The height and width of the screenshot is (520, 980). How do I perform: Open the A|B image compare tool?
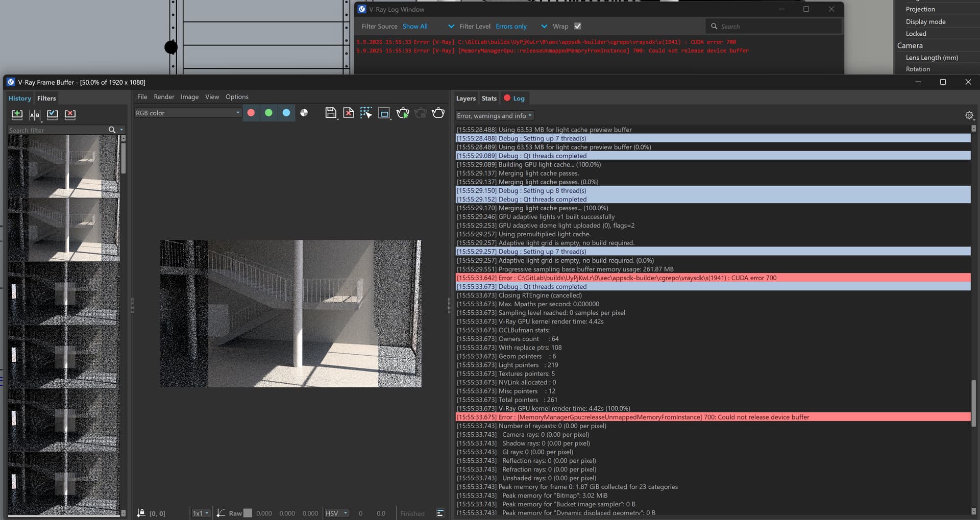click(x=34, y=115)
